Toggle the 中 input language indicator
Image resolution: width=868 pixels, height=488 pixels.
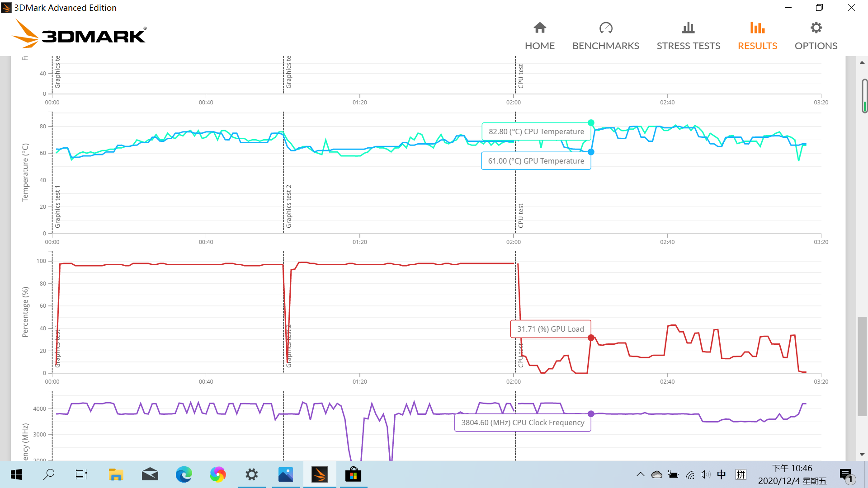point(722,474)
